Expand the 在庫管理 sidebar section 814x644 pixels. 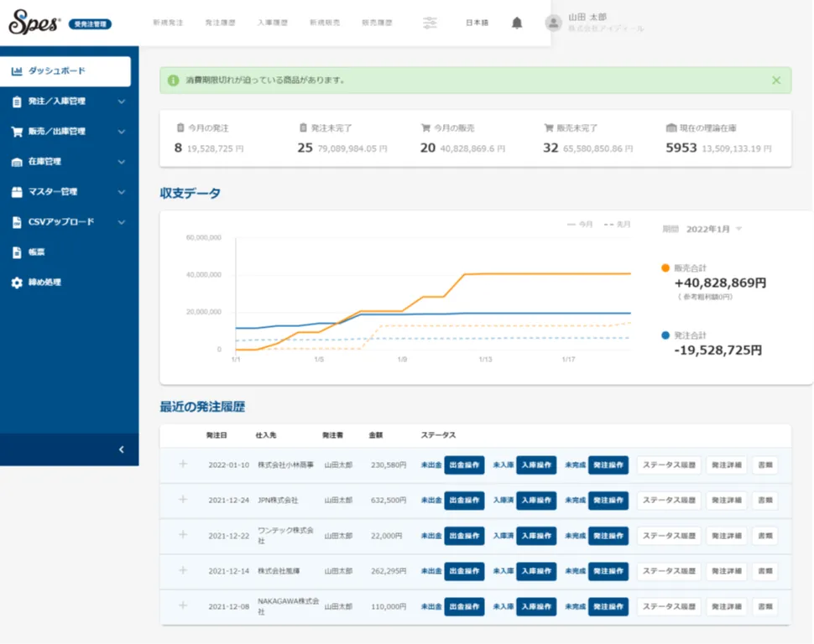121,162
